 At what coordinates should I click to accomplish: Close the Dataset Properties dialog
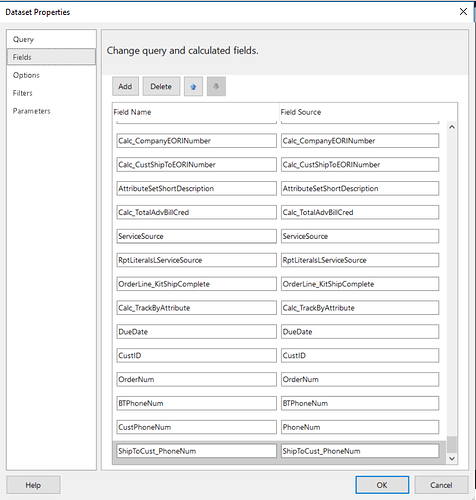463,12
